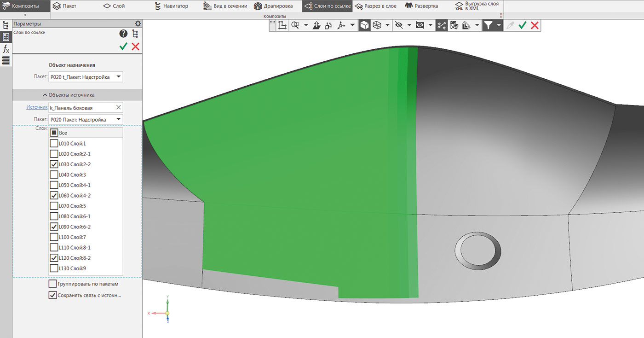Click toolbar drag handle grip dots
Viewport: 644px width, 338px height.
point(273,23)
